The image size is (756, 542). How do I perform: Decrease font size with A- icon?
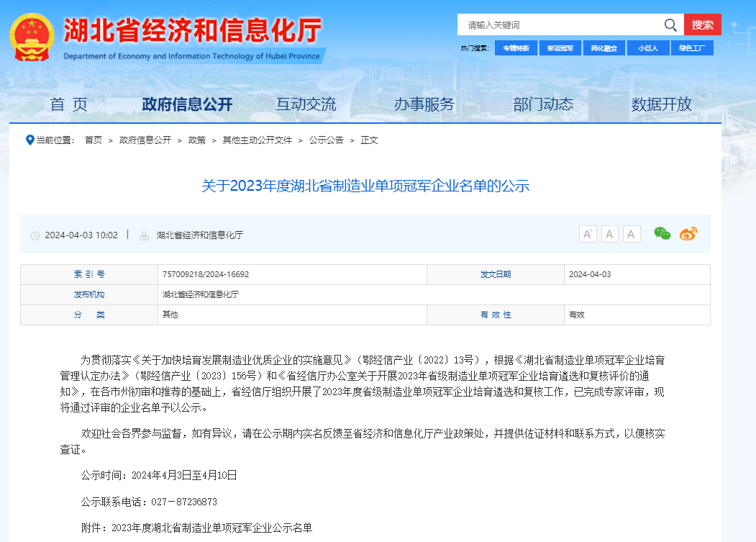[x=609, y=234]
